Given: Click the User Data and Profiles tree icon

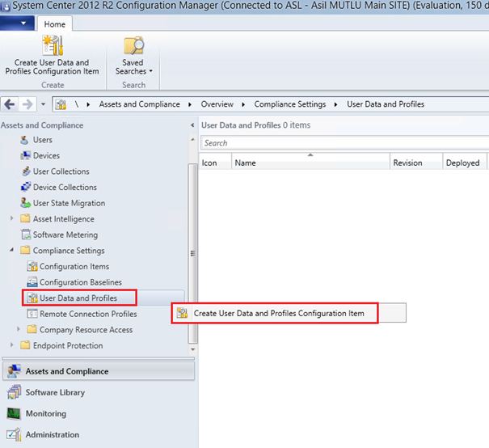Looking at the screenshot, I should tap(32, 298).
